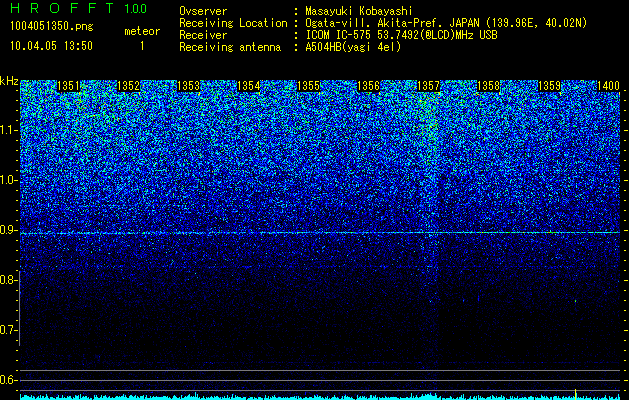The width and height of the screenshot is (629, 400).
Task: Select the name Masayuki Kobayashi
Action: (x=359, y=11)
